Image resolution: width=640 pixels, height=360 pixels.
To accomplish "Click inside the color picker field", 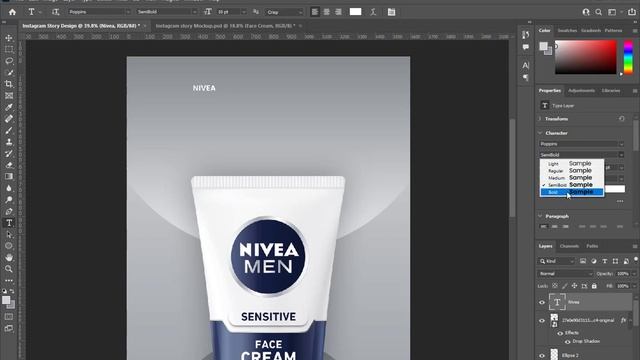I will (x=585, y=57).
